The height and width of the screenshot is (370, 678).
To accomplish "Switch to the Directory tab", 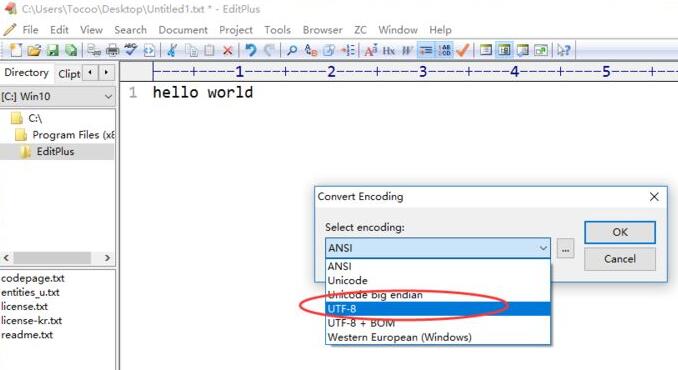I will click(x=26, y=73).
